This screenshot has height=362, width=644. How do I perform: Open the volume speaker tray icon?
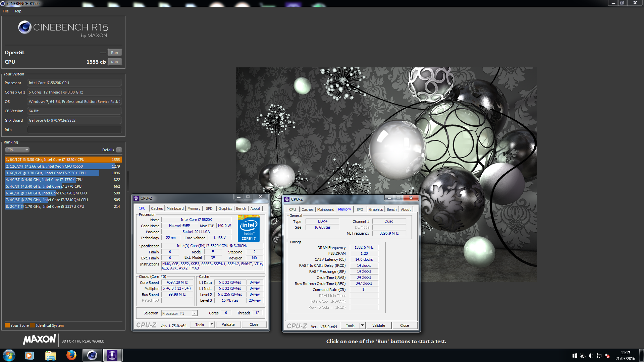point(591,356)
